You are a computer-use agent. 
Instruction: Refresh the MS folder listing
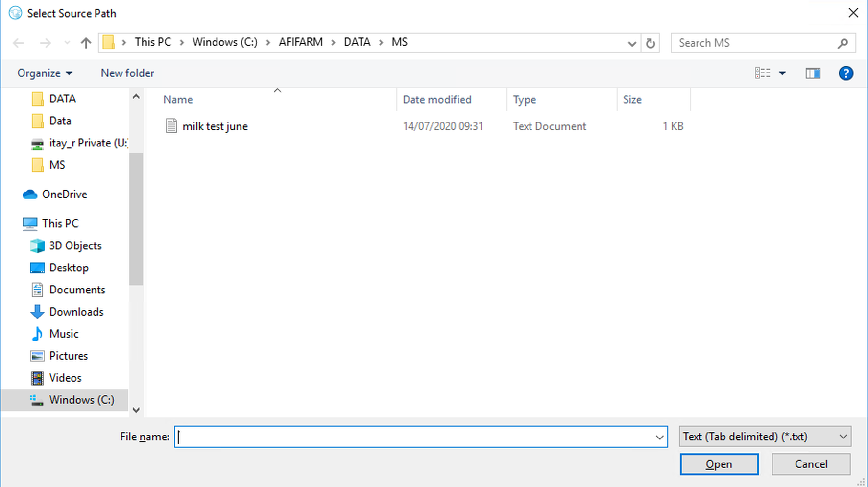[650, 43]
